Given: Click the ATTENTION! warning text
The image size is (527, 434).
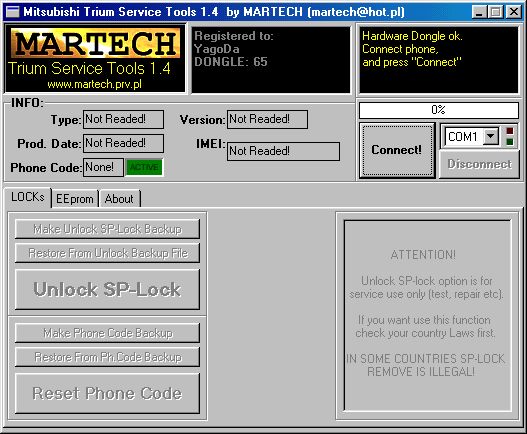Looking at the screenshot, I should [x=423, y=254].
